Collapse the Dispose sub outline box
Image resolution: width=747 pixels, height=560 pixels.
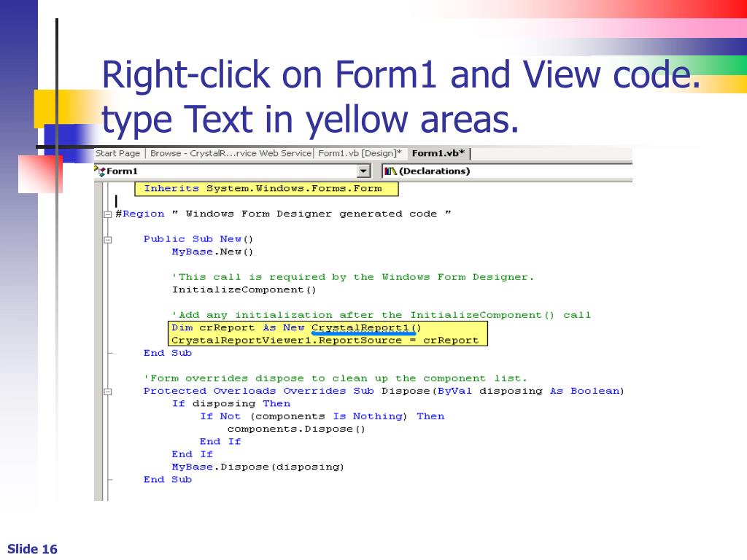click(108, 392)
